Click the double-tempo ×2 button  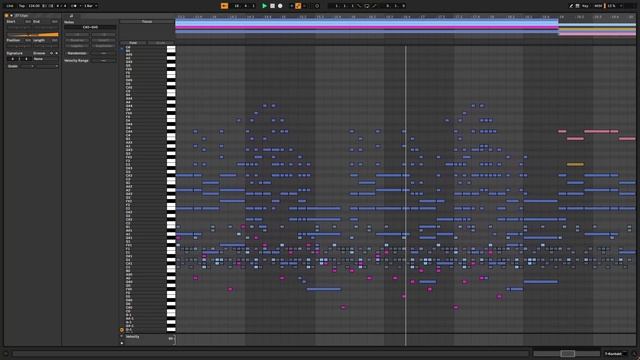[104, 35]
